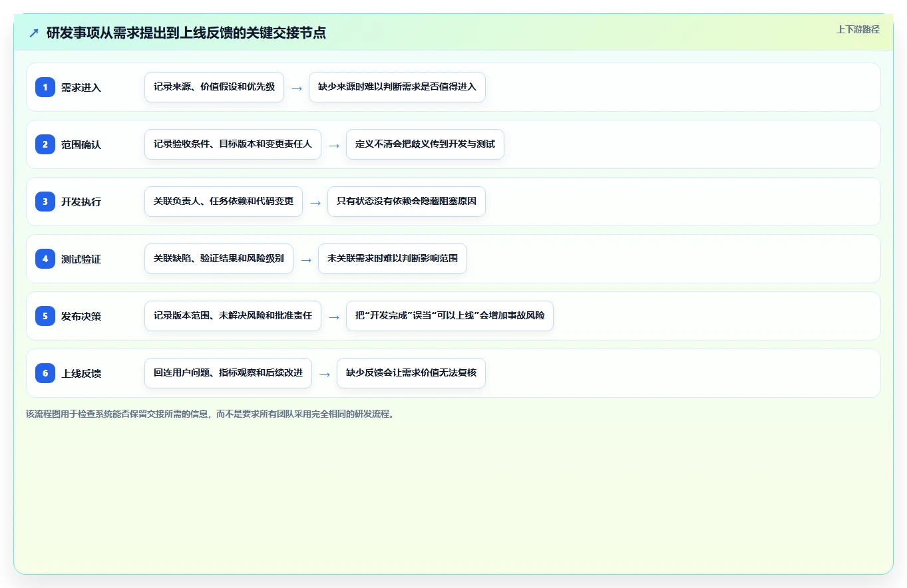Screen dimensions: 907x588
Task: Open the 只有状态没有依赖会隐藏阻塞原因 box
Action: [x=407, y=202]
